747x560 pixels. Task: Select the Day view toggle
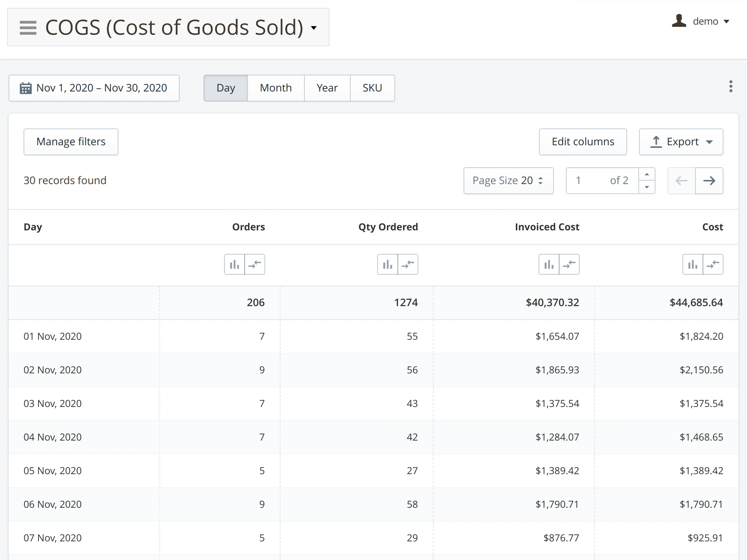226,88
